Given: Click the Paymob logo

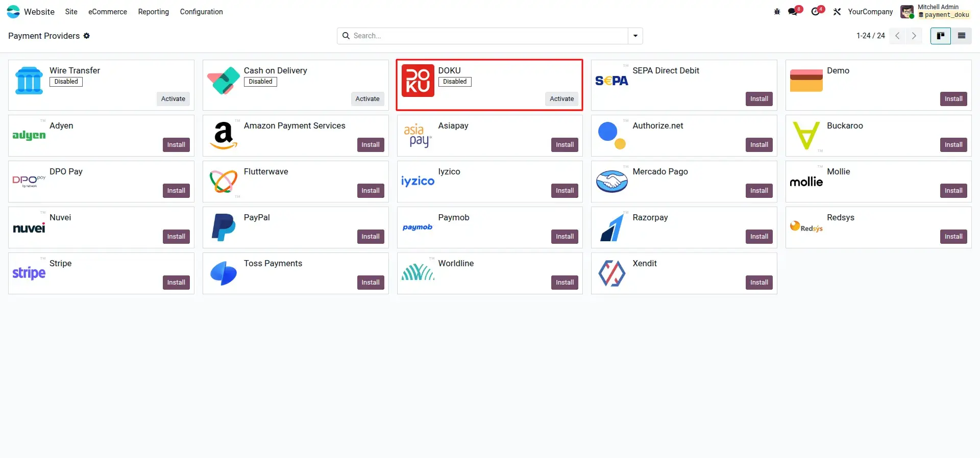Looking at the screenshot, I should [x=418, y=227].
